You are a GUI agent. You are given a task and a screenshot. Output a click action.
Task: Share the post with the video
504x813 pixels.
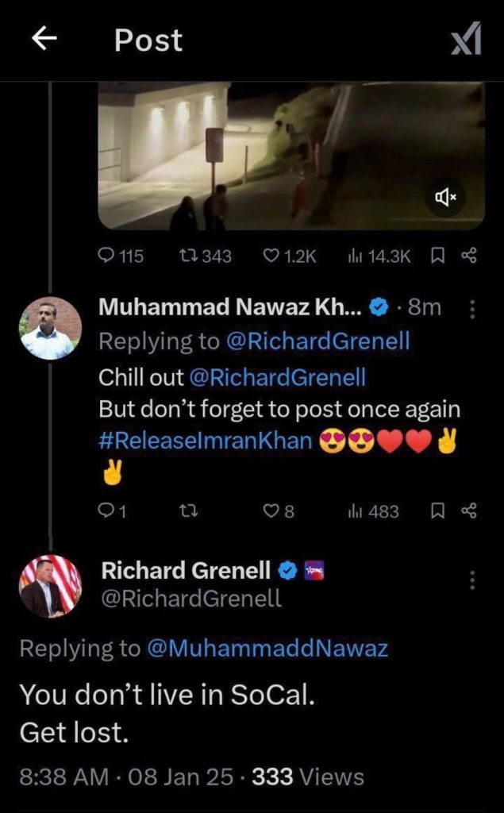tap(467, 255)
